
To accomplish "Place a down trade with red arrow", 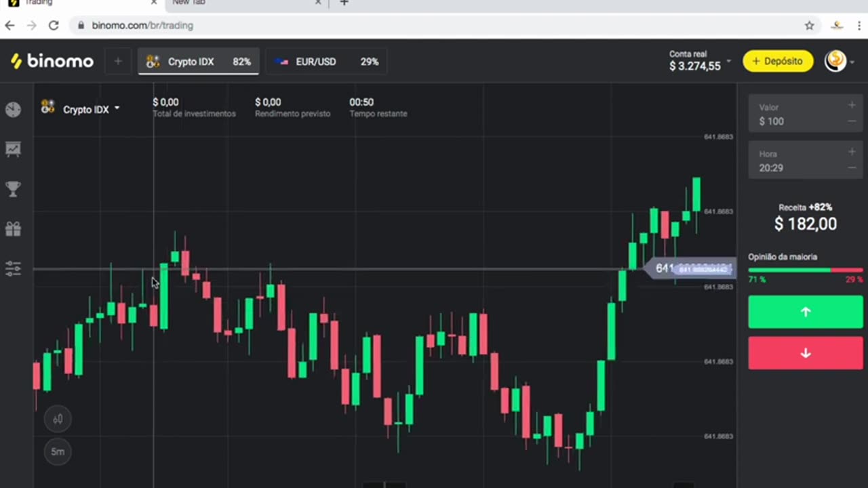I will pos(806,353).
